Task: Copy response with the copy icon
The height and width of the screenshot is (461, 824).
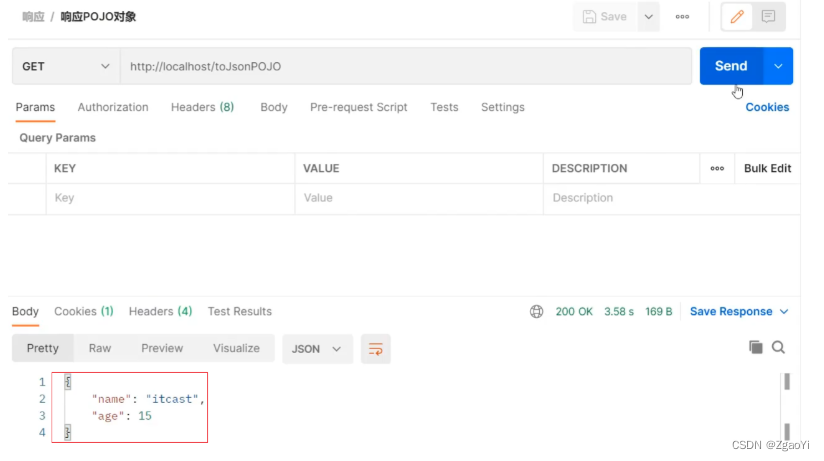Action: tap(756, 347)
